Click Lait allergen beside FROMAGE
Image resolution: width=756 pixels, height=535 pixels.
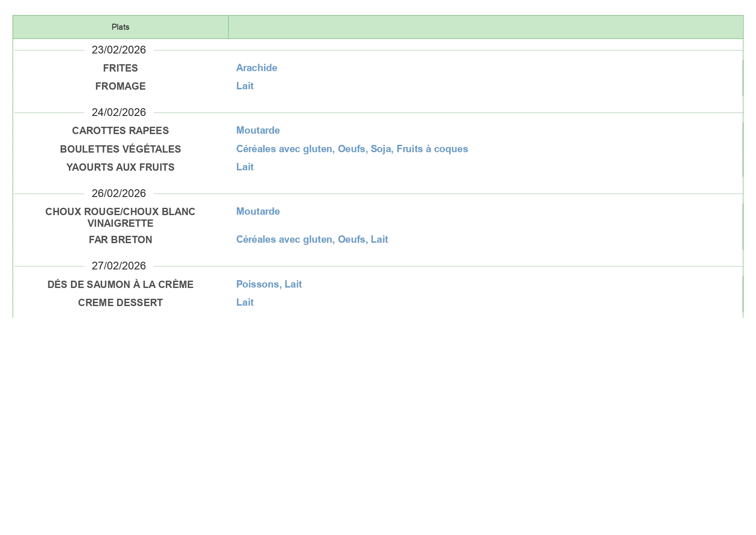point(245,86)
